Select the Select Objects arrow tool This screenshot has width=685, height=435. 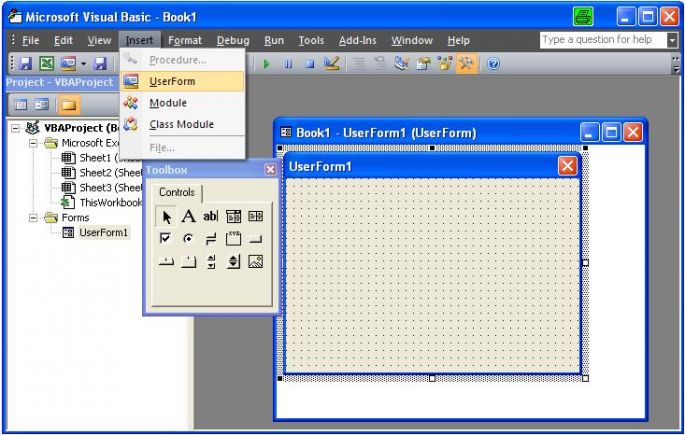(166, 217)
